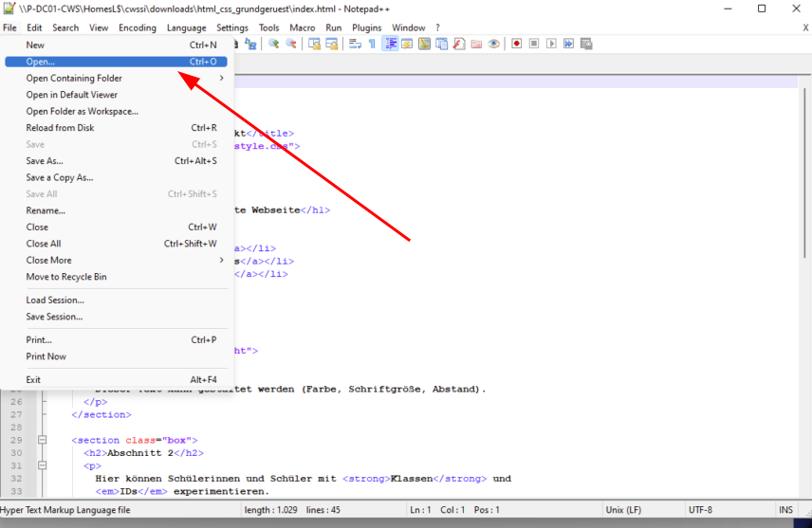Click Unix (LF) in the status bar
The image size is (812, 528).
623,510
